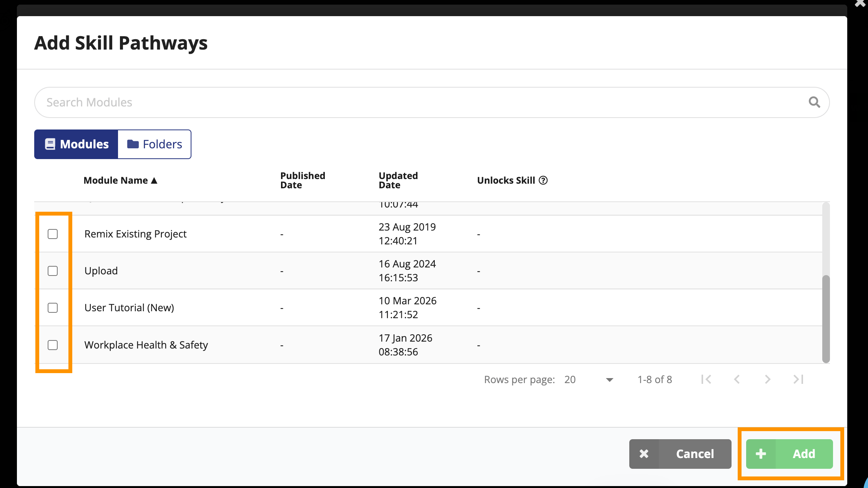Go to the first page arrow
The image size is (868, 488).
coord(706,379)
